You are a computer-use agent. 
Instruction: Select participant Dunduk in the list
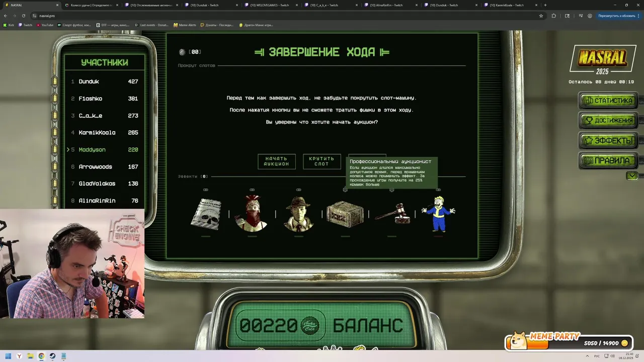(x=104, y=81)
